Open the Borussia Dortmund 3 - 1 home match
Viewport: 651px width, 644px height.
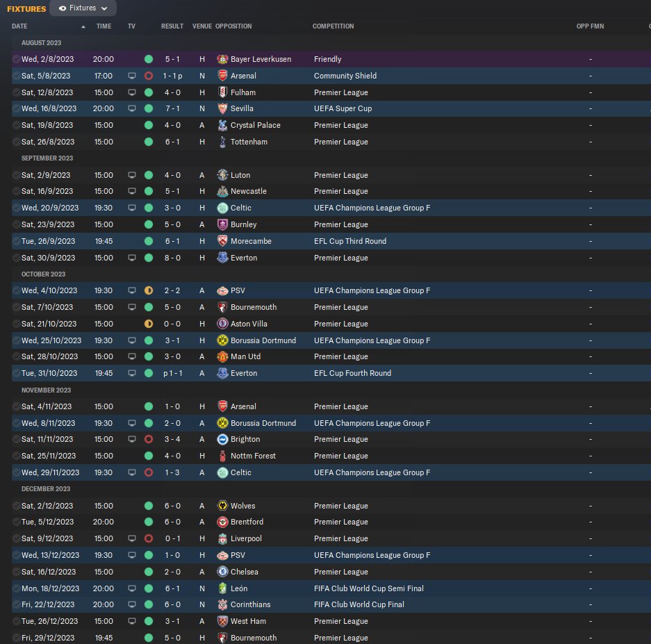click(172, 340)
